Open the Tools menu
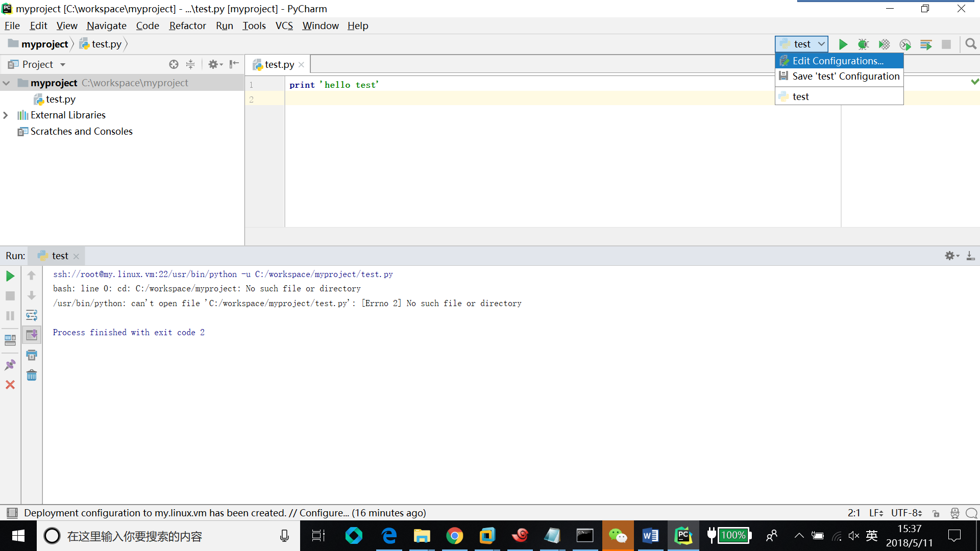980x551 pixels. pos(254,26)
